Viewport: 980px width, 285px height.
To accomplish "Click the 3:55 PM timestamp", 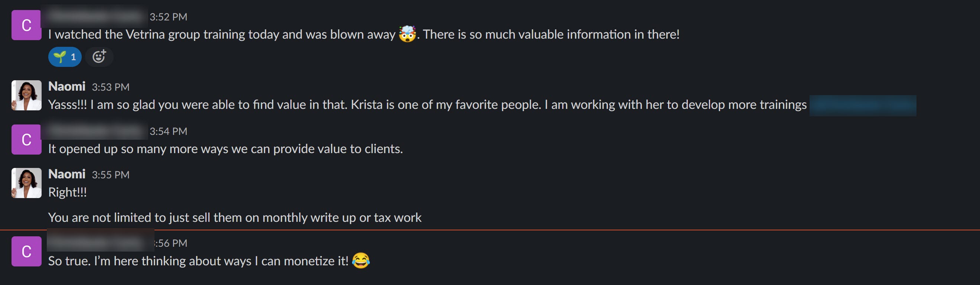I will 110,175.
